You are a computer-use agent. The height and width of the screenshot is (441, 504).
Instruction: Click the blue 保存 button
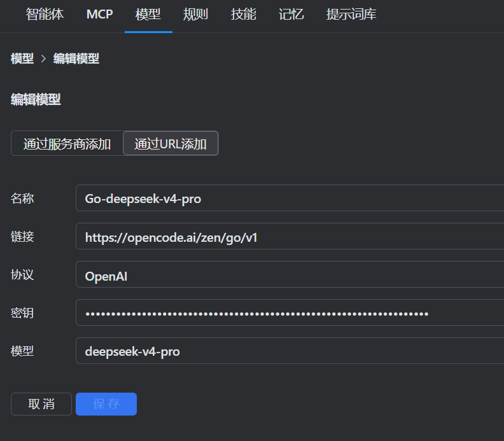(106, 404)
